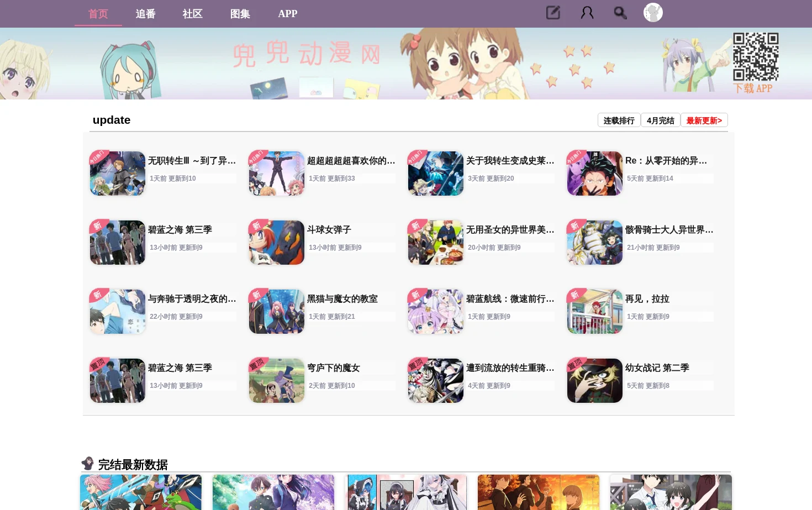Screen dimensions: 812x510
Task: Click title 超超超超超喜欢你的...
Action: 351,161
